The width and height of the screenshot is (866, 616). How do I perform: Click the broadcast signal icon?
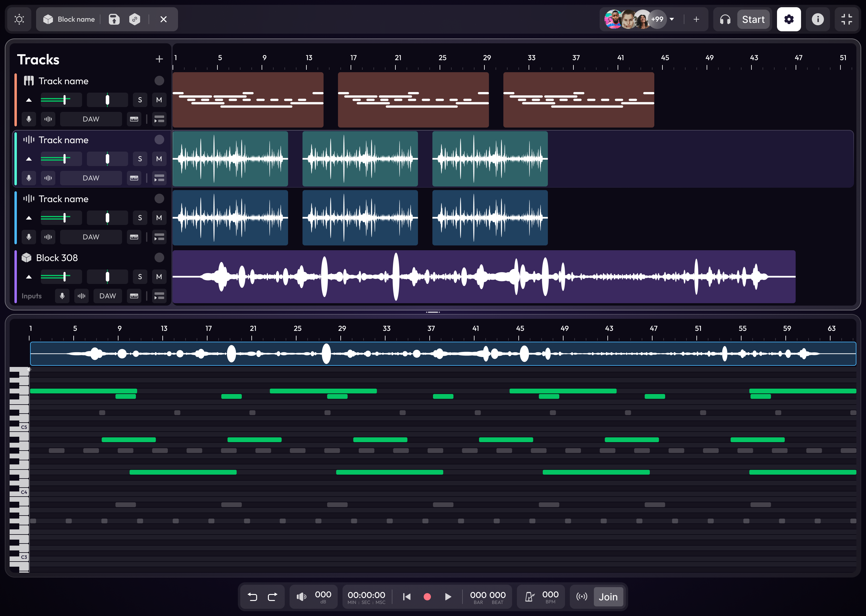[x=582, y=597]
